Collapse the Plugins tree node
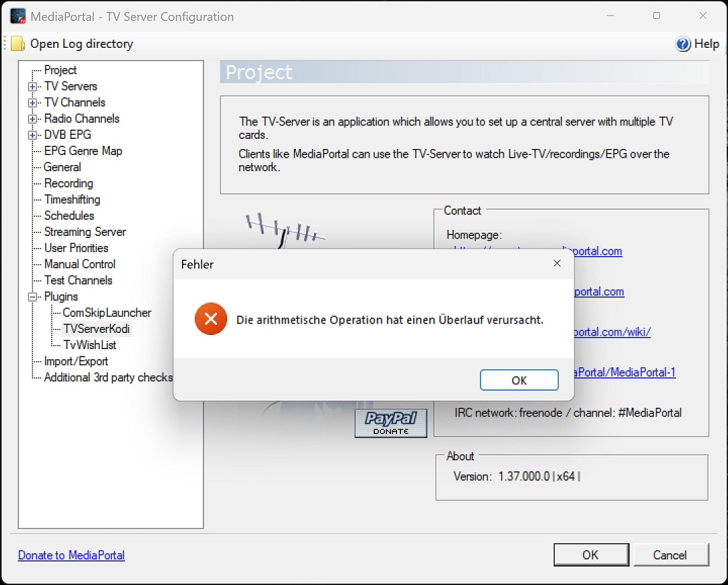 [x=32, y=297]
